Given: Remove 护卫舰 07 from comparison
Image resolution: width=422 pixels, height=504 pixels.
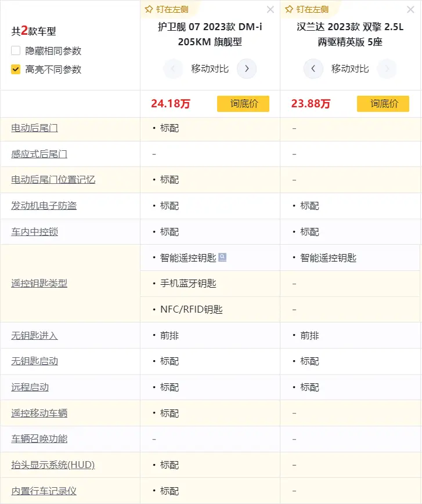Looking at the screenshot, I should click(x=270, y=10).
